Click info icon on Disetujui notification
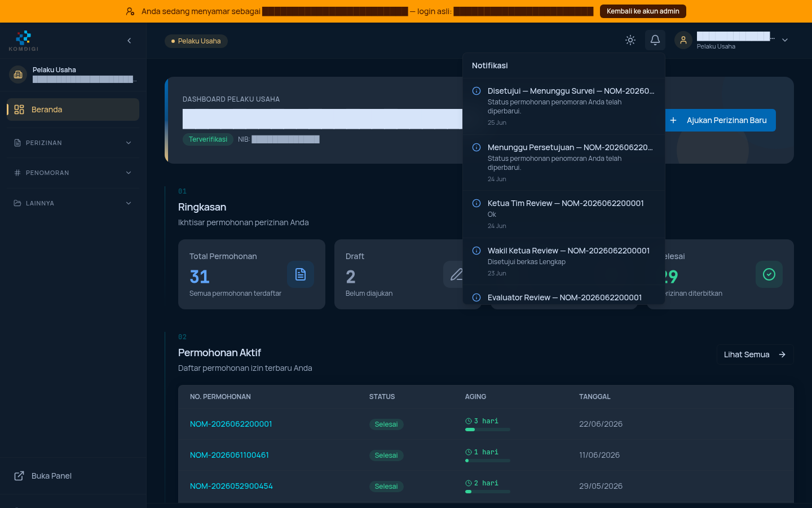 click(x=476, y=91)
